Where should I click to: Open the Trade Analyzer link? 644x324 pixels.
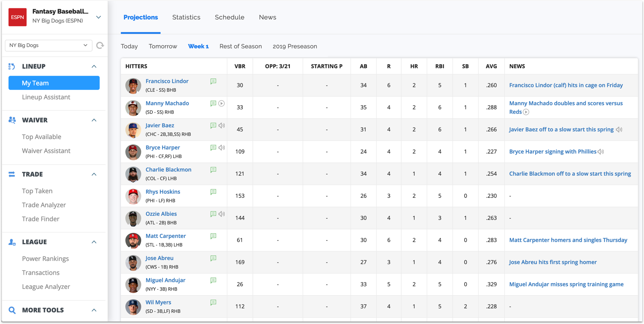tap(44, 205)
